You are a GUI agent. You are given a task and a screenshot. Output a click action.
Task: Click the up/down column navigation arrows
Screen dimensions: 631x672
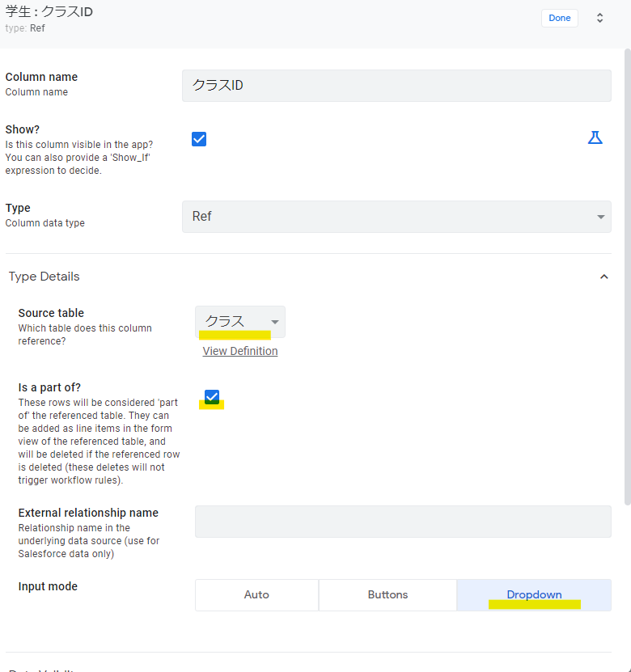pos(599,18)
